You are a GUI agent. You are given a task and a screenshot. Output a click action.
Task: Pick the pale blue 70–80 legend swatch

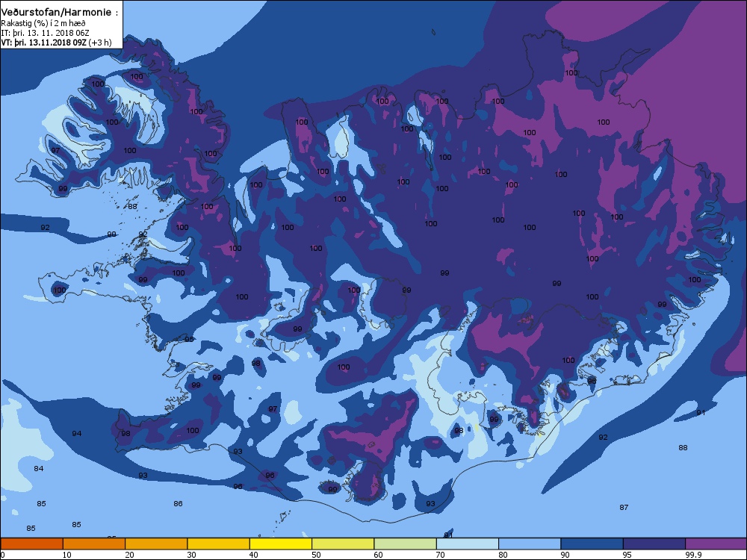tap(468, 544)
